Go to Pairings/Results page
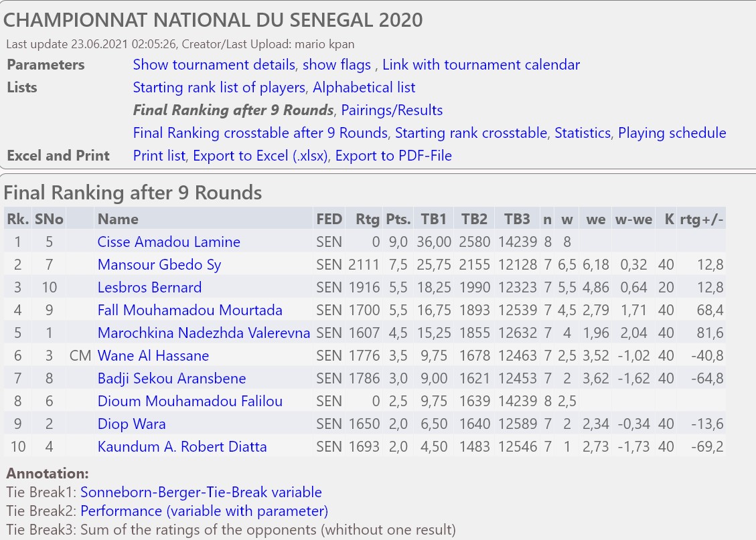Viewport: 756px width, 540px height. 392,110
